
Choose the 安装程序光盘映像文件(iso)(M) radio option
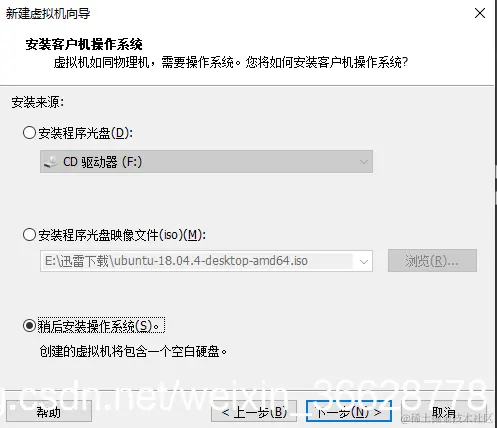pos(29,235)
